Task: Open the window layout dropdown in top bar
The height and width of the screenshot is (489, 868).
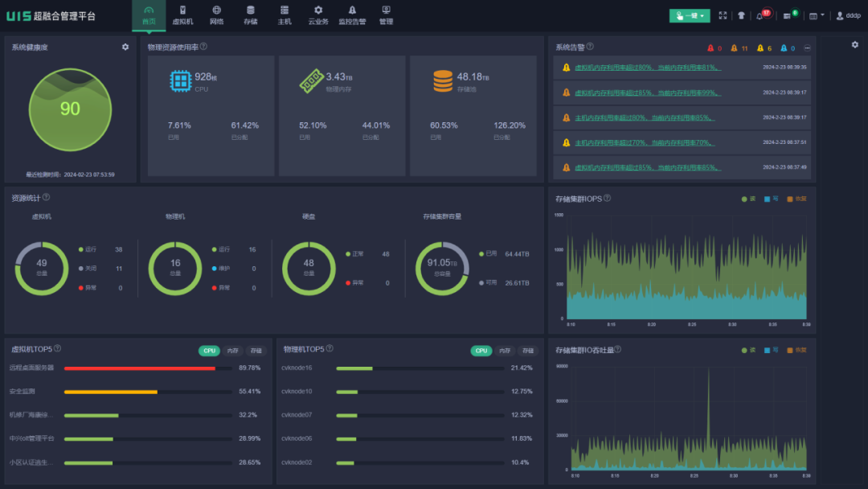Action: 816,15
